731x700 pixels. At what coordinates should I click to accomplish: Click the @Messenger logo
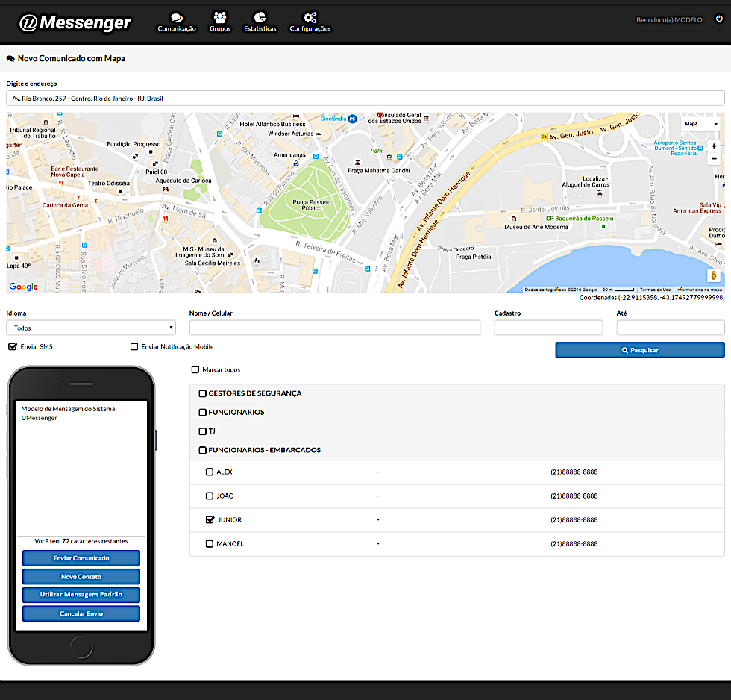click(75, 22)
